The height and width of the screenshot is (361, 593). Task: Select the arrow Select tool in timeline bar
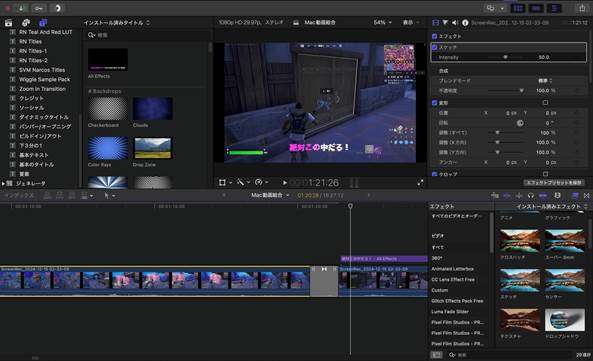point(107,195)
